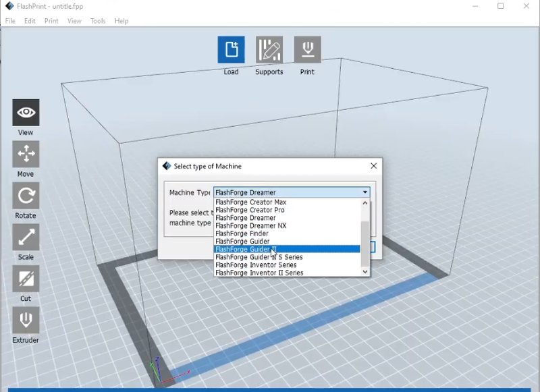Open the File menu
The height and width of the screenshot is (392, 540).
click(x=10, y=21)
